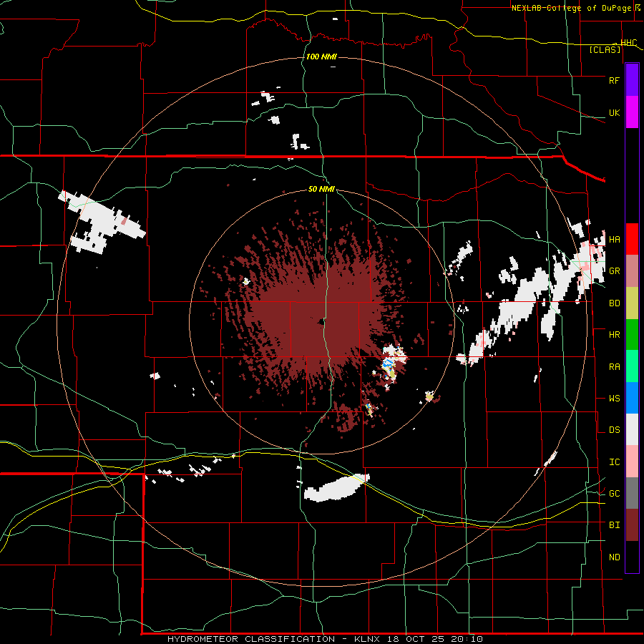Click the RA legend label
Screen dimensions: 644x644
614,366
